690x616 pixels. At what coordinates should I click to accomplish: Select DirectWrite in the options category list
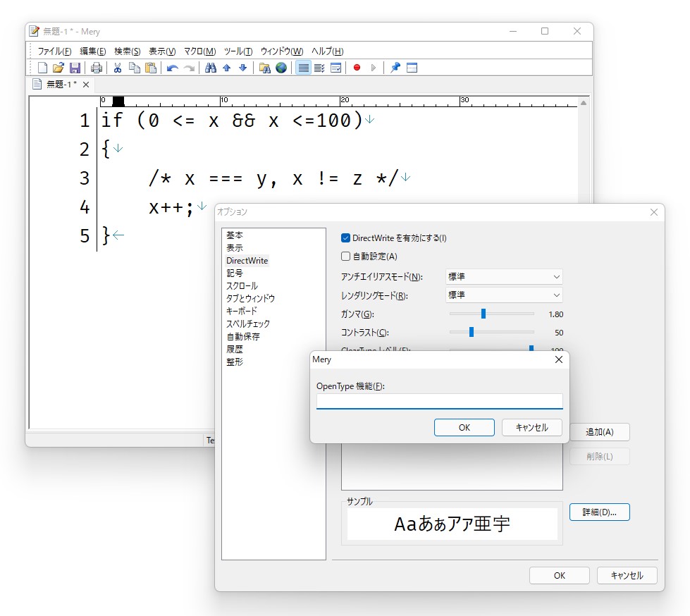point(247,260)
